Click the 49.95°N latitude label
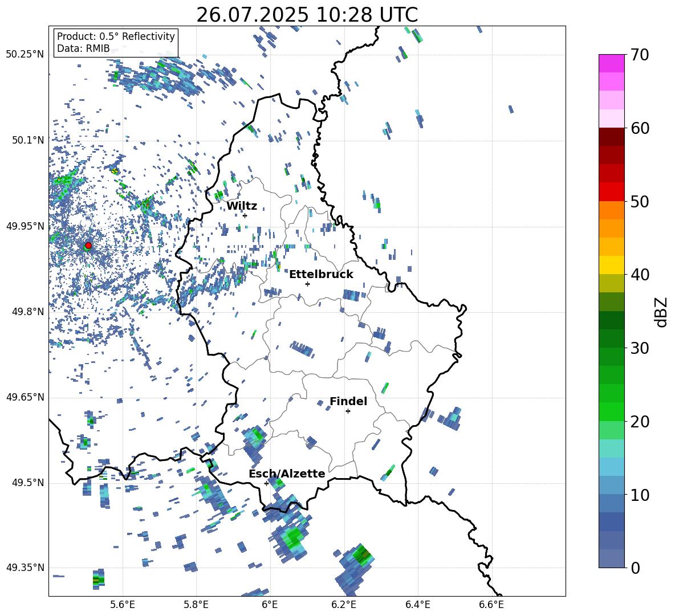 pyautogui.click(x=25, y=226)
